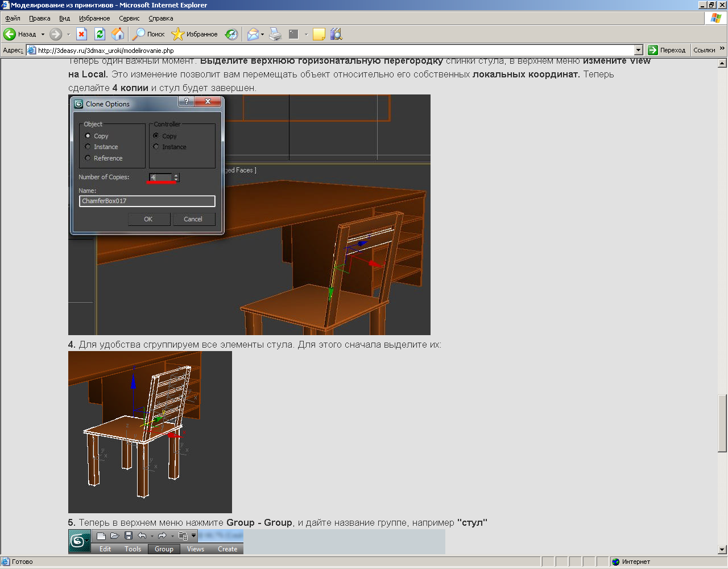Click the Интернет security zone in status bar
The image size is (728, 569).
click(x=631, y=562)
